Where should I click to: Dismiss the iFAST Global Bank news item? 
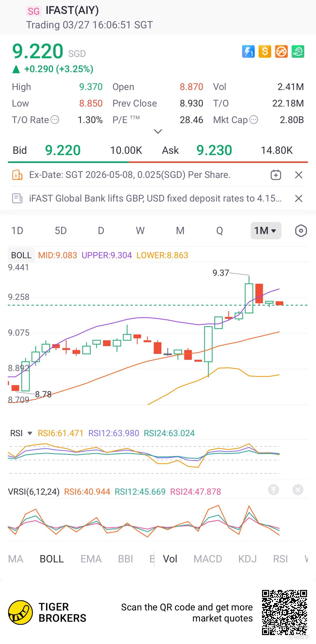point(299,198)
